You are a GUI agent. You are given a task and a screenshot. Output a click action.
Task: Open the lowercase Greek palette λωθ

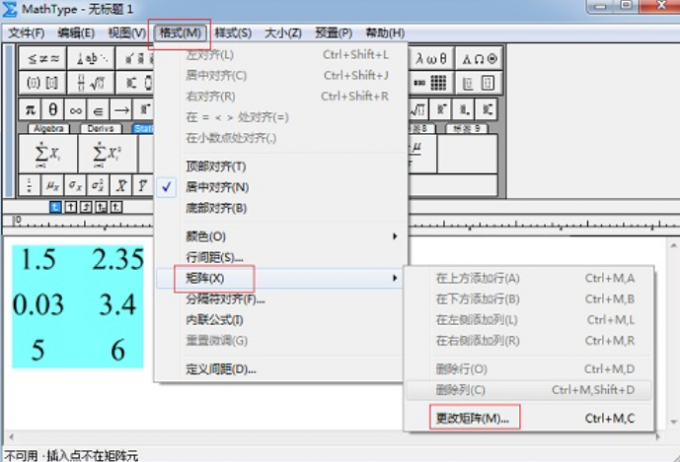[x=431, y=59]
